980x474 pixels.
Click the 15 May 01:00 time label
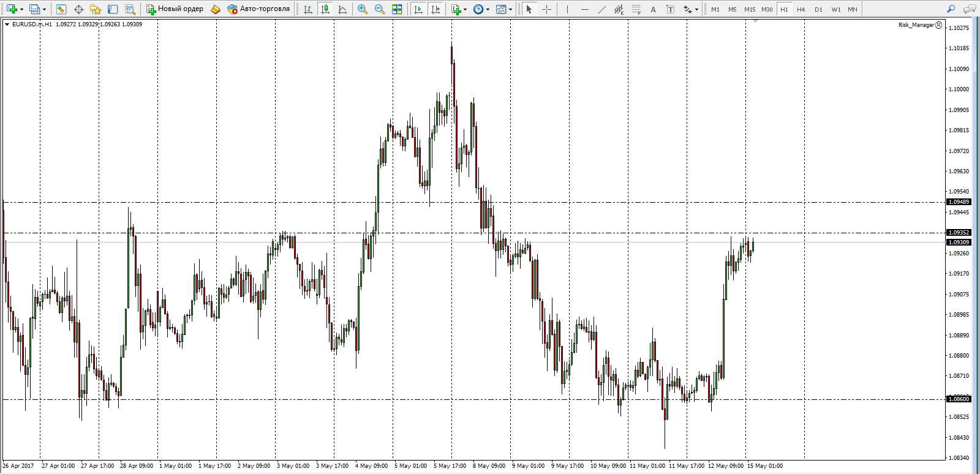pyautogui.click(x=764, y=466)
